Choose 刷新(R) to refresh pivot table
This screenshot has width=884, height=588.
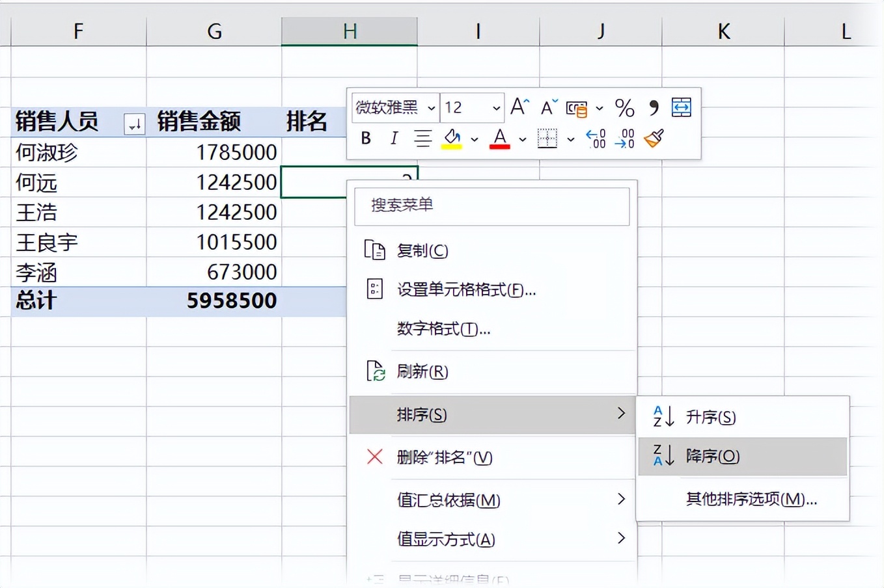(x=492, y=371)
